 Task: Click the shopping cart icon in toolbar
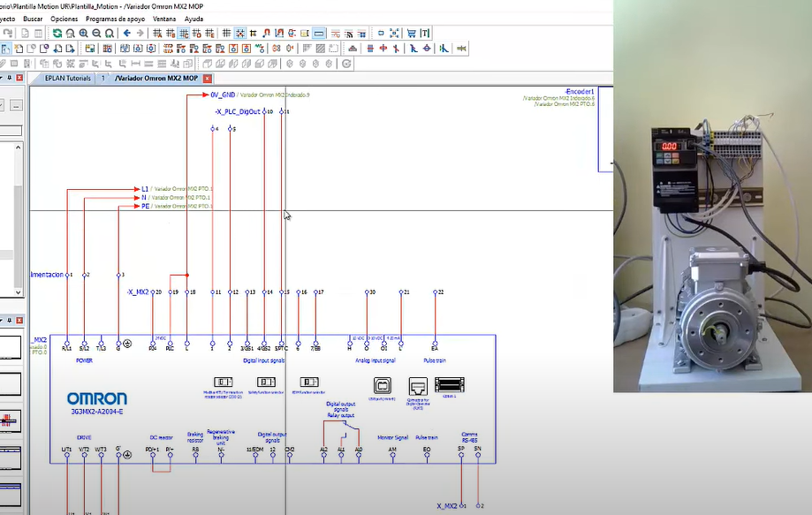coord(411,34)
